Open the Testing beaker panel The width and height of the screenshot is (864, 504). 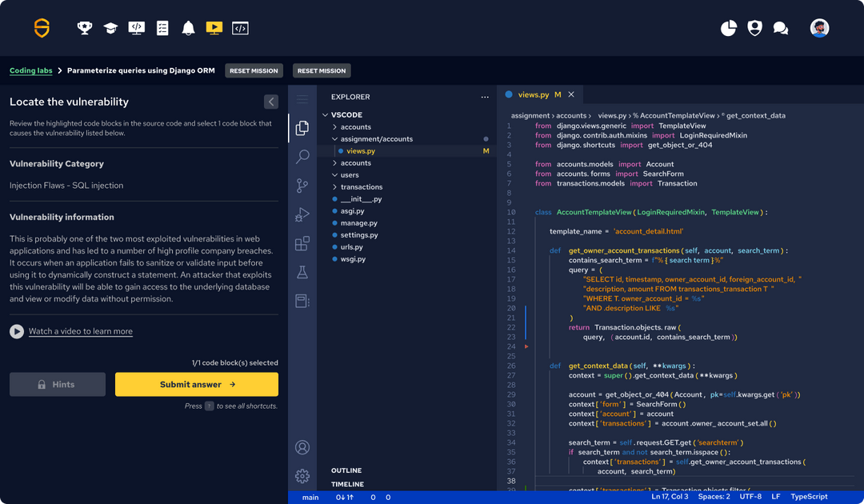[302, 272]
